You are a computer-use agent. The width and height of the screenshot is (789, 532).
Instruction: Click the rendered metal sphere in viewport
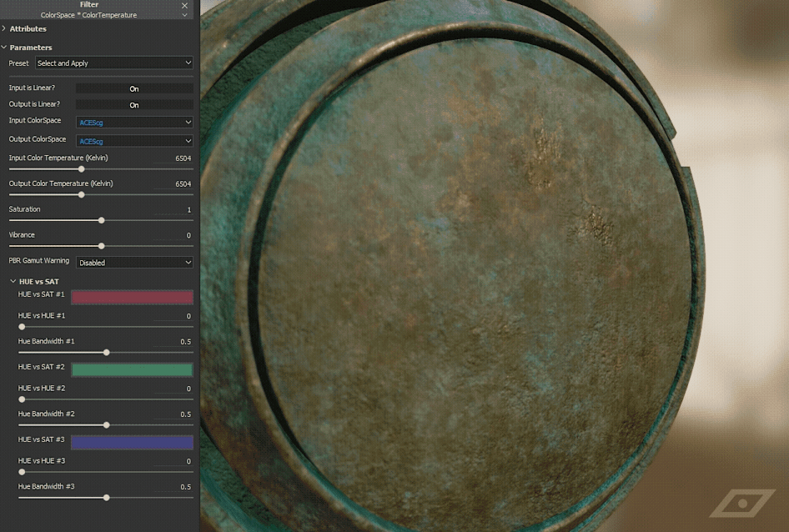click(x=453, y=267)
